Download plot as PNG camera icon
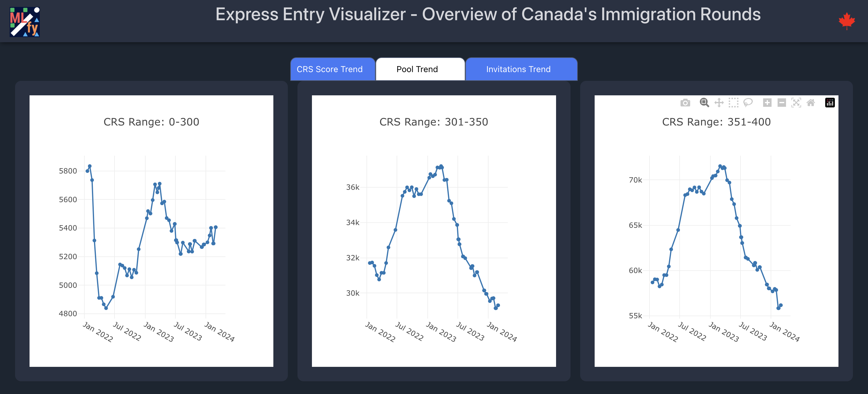 685,103
